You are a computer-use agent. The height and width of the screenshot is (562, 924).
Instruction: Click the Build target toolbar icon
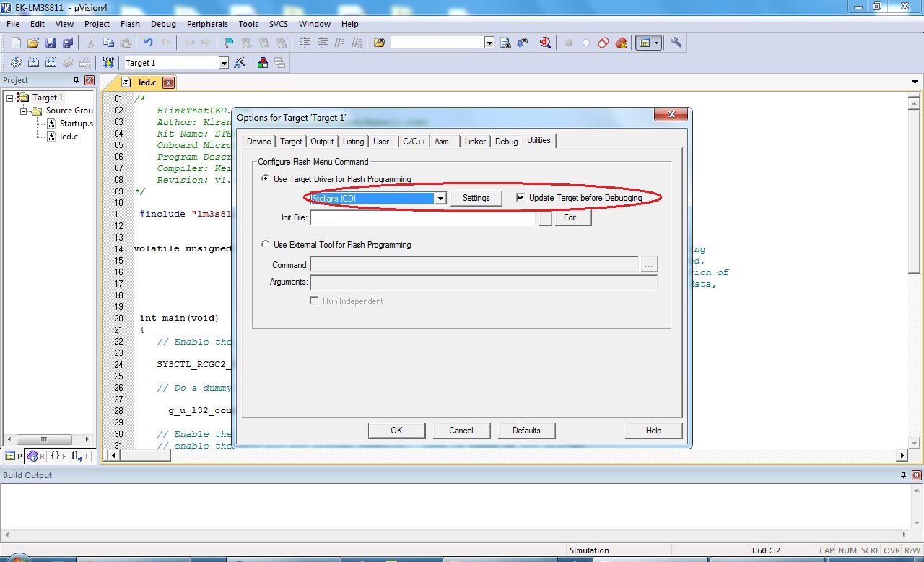(x=33, y=63)
